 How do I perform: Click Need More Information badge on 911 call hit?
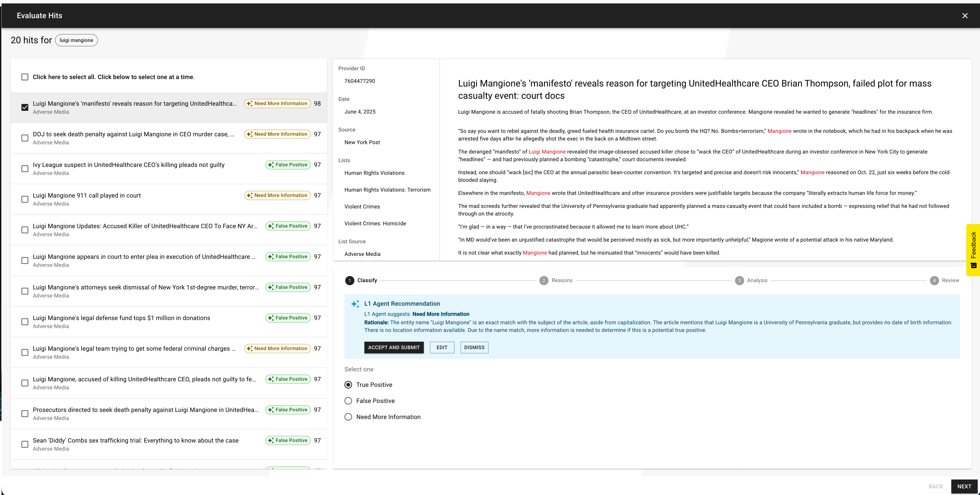point(277,195)
